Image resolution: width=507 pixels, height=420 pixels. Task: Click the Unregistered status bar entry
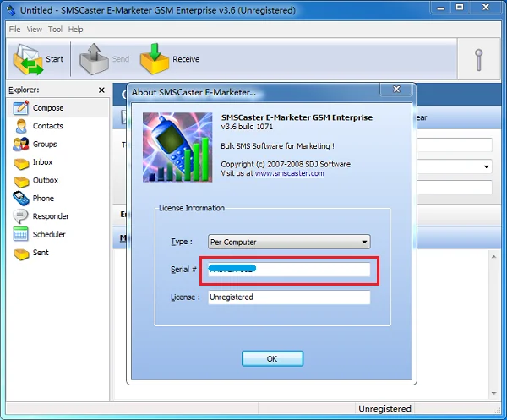(x=384, y=409)
